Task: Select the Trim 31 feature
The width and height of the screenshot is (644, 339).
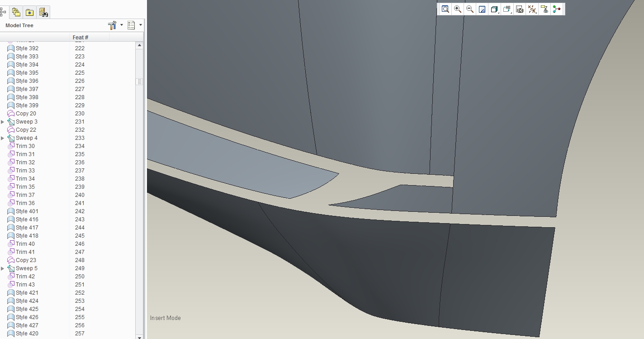Action: point(25,154)
